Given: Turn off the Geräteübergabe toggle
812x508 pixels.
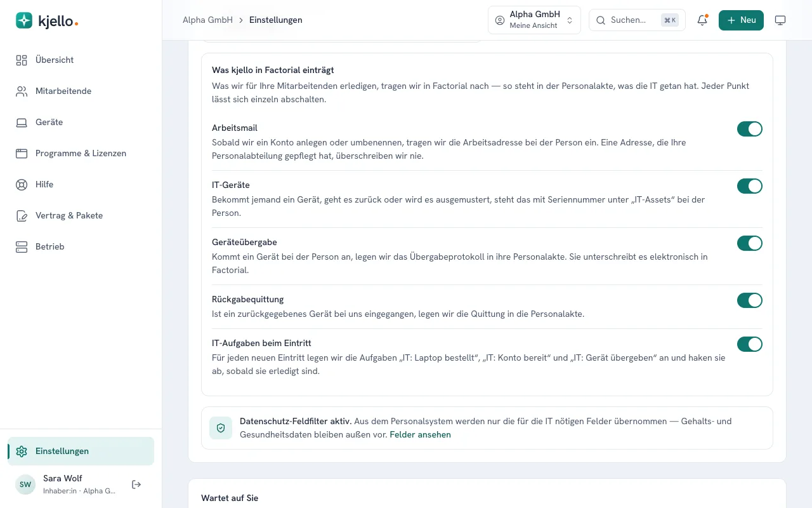Looking at the screenshot, I should click(750, 243).
